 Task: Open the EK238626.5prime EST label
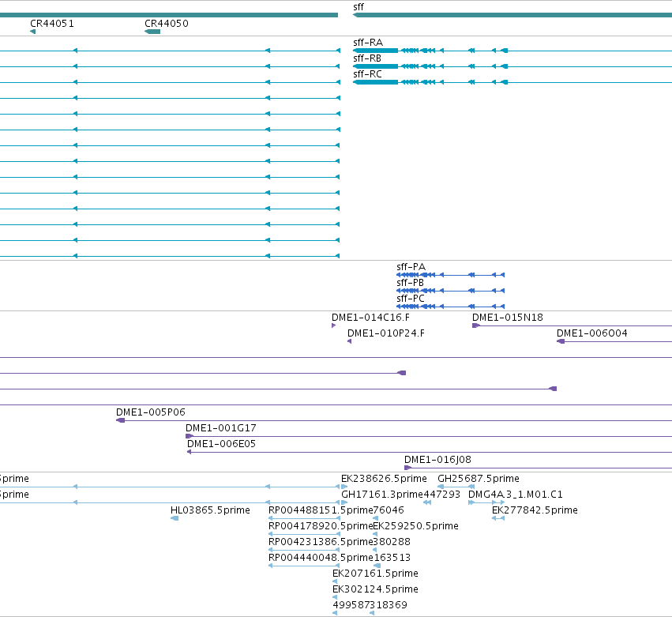[x=384, y=479]
